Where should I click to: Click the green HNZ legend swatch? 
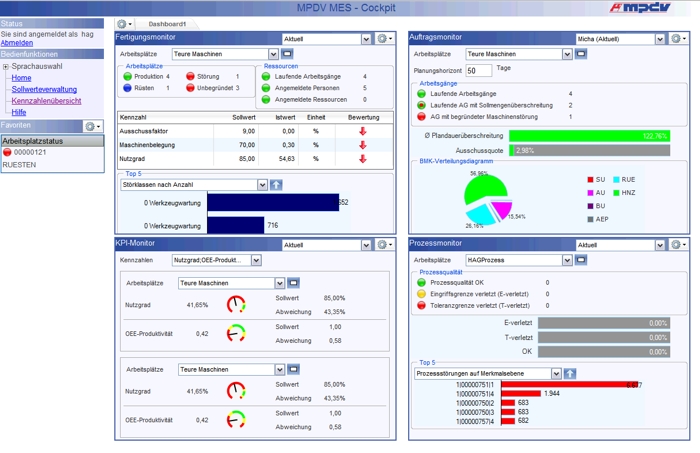[x=616, y=193]
